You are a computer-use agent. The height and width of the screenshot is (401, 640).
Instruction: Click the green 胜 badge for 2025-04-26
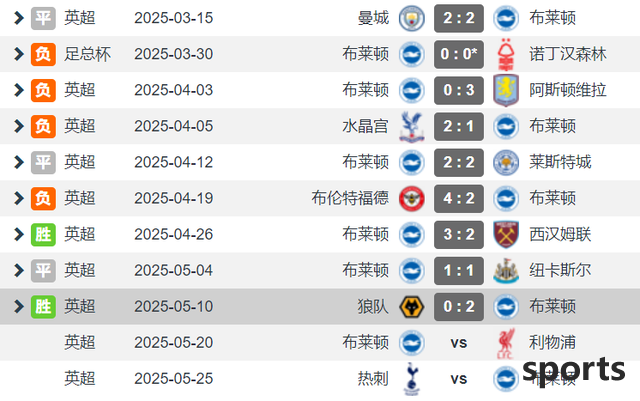[x=43, y=234]
